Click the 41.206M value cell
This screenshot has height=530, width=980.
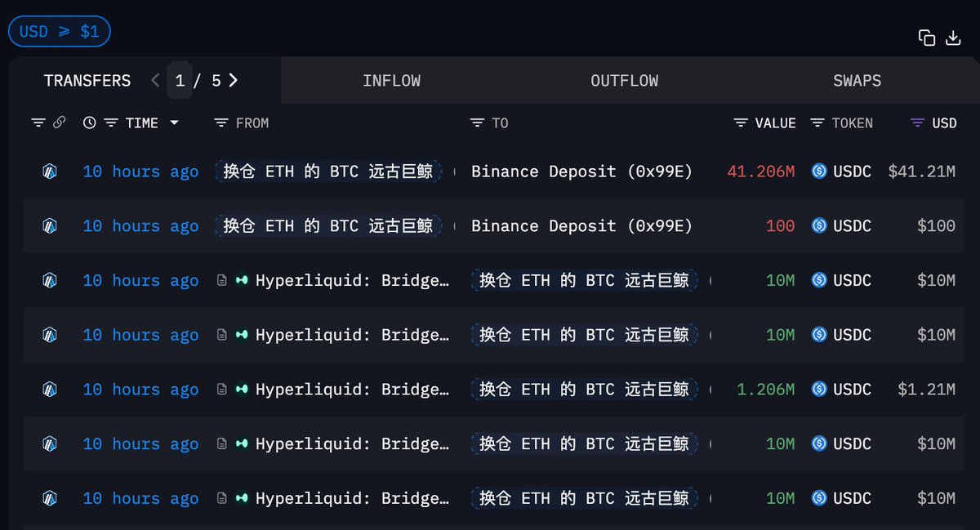pyautogui.click(x=760, y=171)
